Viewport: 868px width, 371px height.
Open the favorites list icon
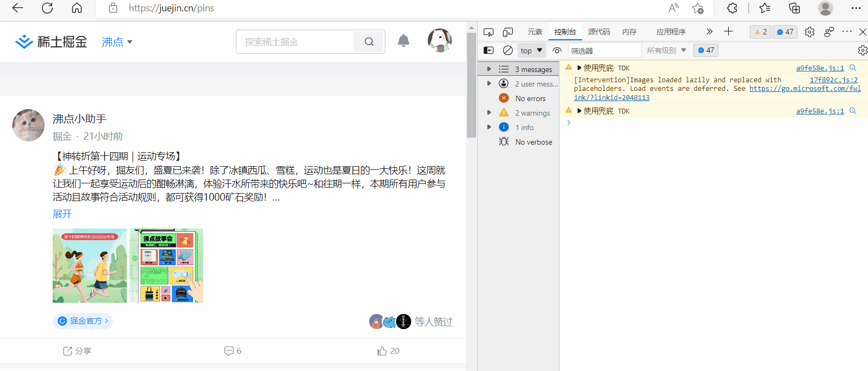[x=765, y=8]
